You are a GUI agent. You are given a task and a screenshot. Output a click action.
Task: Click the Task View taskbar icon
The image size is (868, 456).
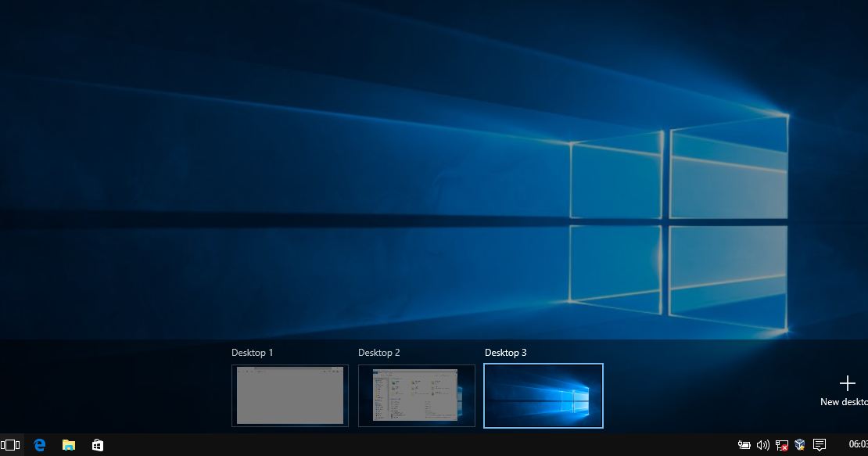(11, 444)
